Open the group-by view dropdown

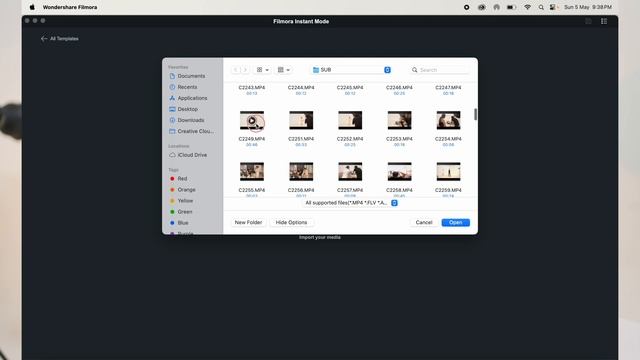coord(284,70)
